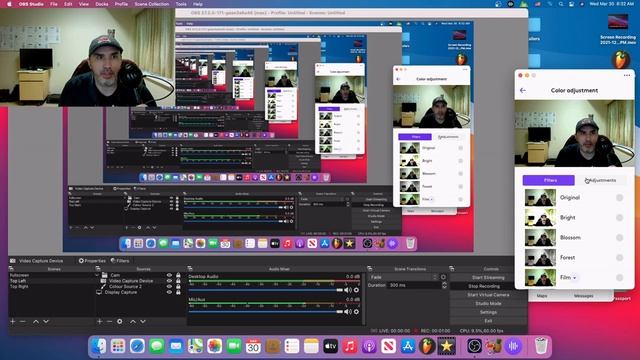Open OBS Settings from the Controls dock
Viewport: 640px width, 360px height.
click(x=488, y=312)
